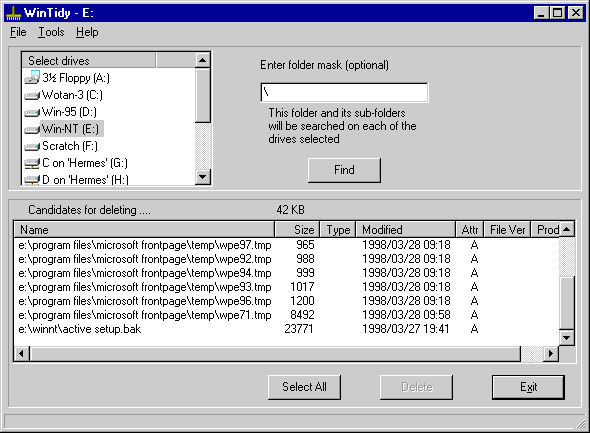Click in the folder mask input field
Image resolution: width=590 pixels, height=433 pixels.
point(344,93)
